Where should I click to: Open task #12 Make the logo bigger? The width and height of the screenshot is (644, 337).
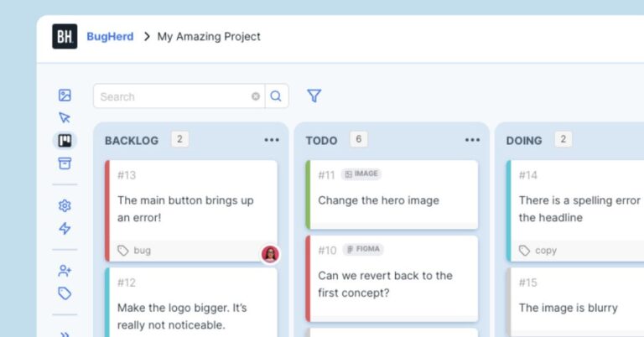pos(191,303)
